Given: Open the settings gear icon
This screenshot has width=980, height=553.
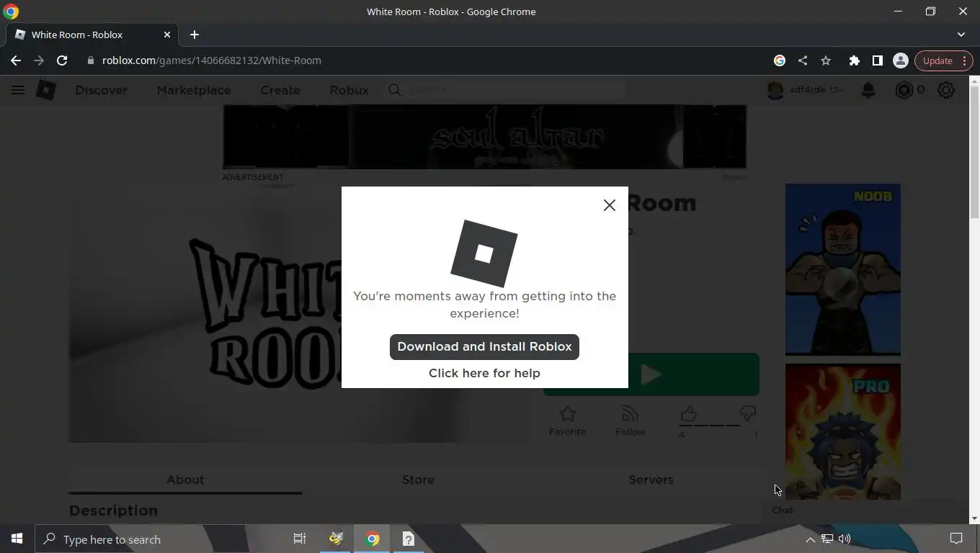Looking at the screenshot, I should 946,90.
